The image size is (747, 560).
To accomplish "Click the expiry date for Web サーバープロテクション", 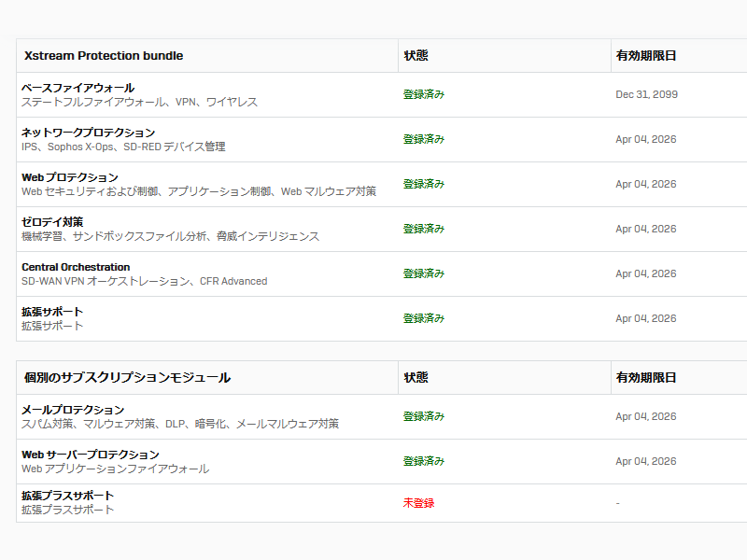I will coord(645,461).
